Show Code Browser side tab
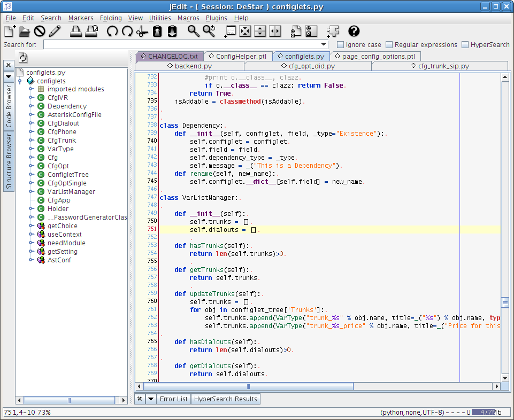 point(9,106)
